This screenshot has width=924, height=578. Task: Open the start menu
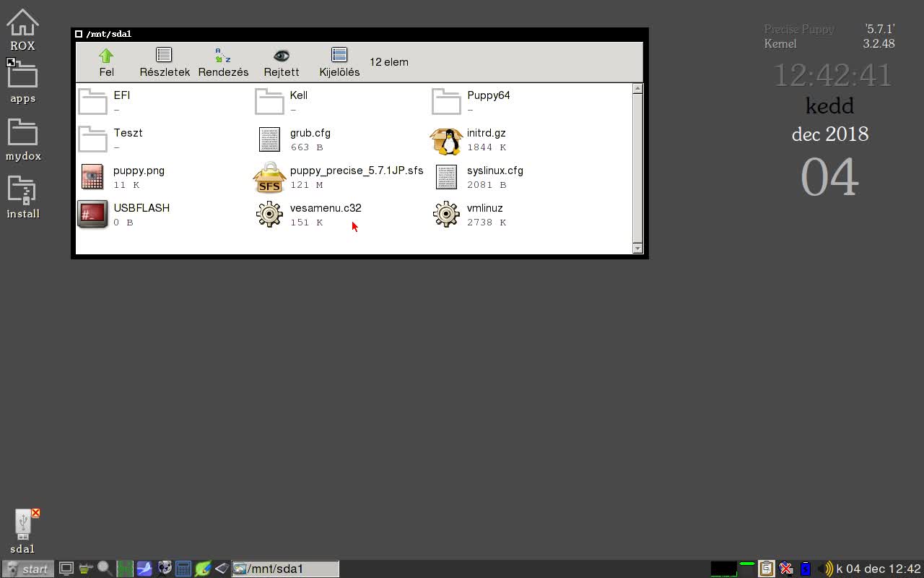[27, 569]
